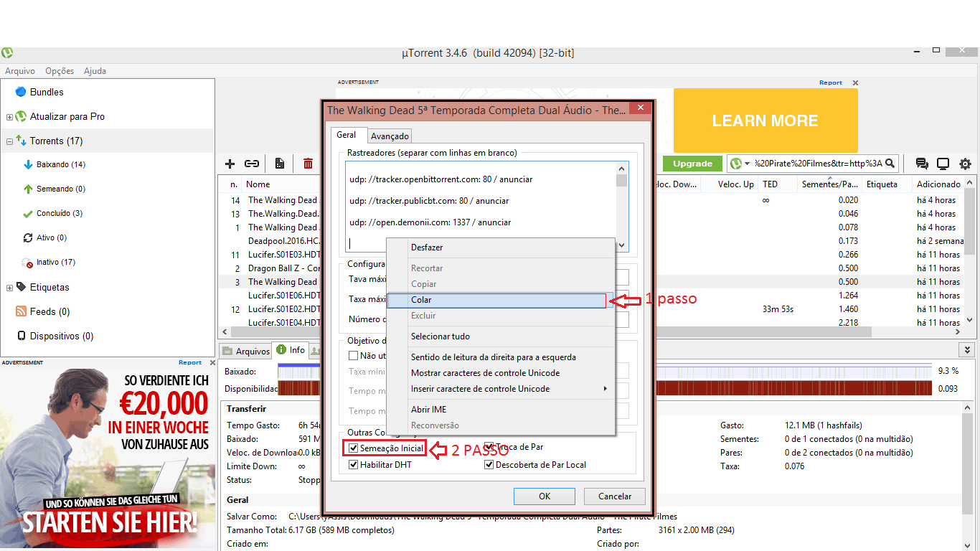Toggle the Descoberta de Par Local checkbox
The height and width of the screenshot is (551, 980).
point(489,465)
